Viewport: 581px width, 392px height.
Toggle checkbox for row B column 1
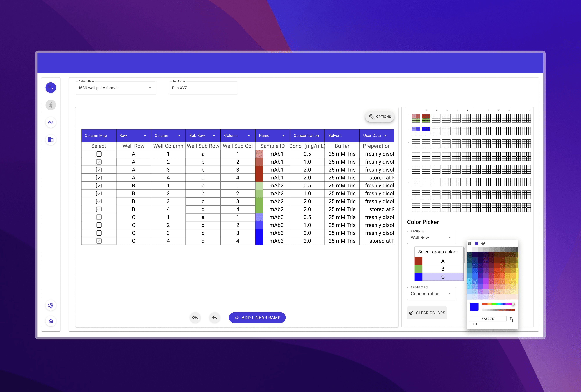(99, 186)
